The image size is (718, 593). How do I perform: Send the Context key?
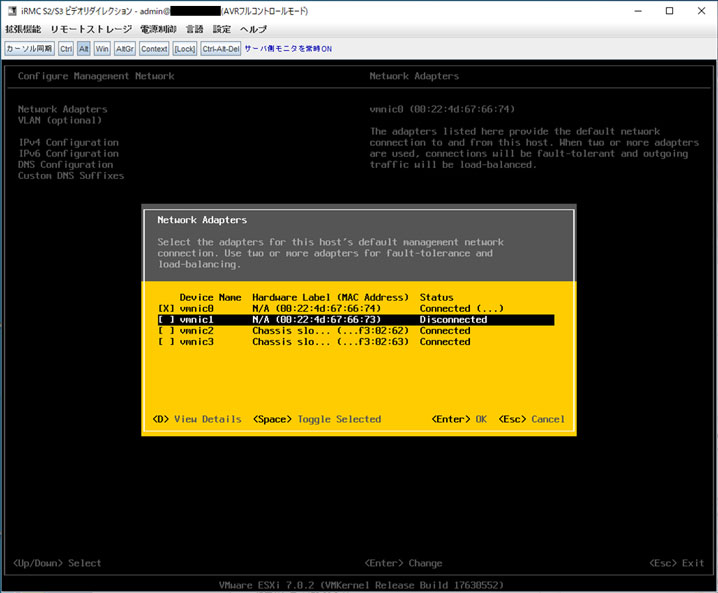click(x=154, y=49)
